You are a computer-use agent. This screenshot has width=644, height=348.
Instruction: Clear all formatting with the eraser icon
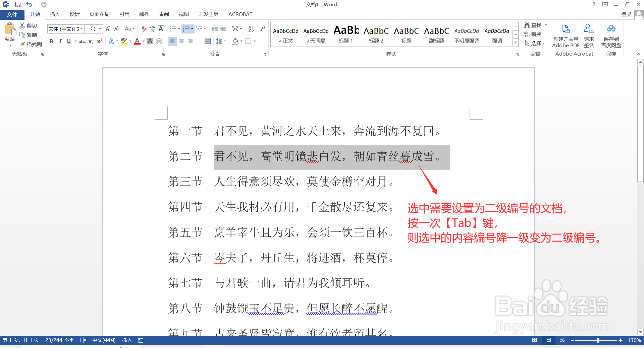tap(144, 29)
